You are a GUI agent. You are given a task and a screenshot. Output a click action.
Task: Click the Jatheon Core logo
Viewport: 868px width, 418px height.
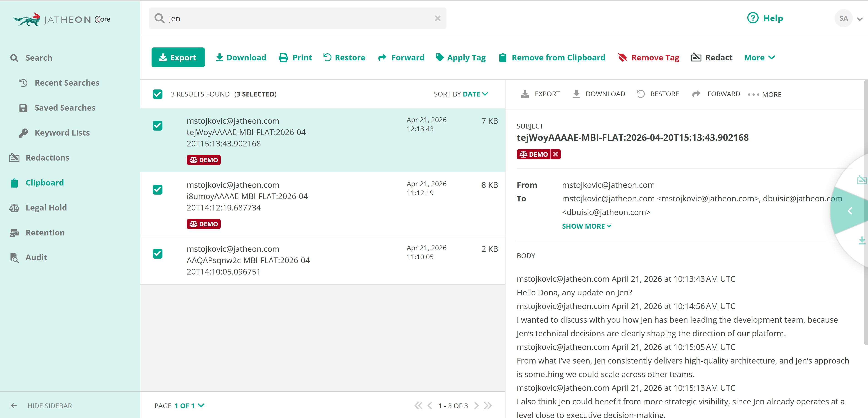pos(62,19)
